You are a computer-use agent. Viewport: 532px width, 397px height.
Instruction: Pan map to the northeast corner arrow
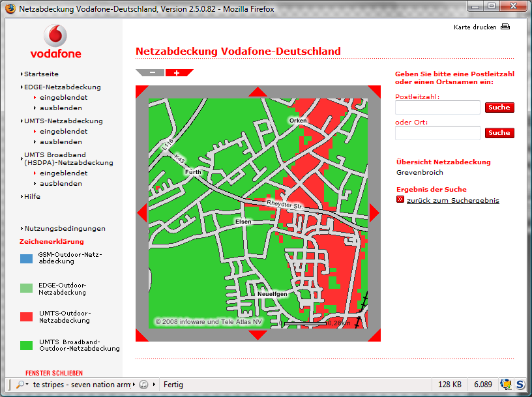pos(376,90)
